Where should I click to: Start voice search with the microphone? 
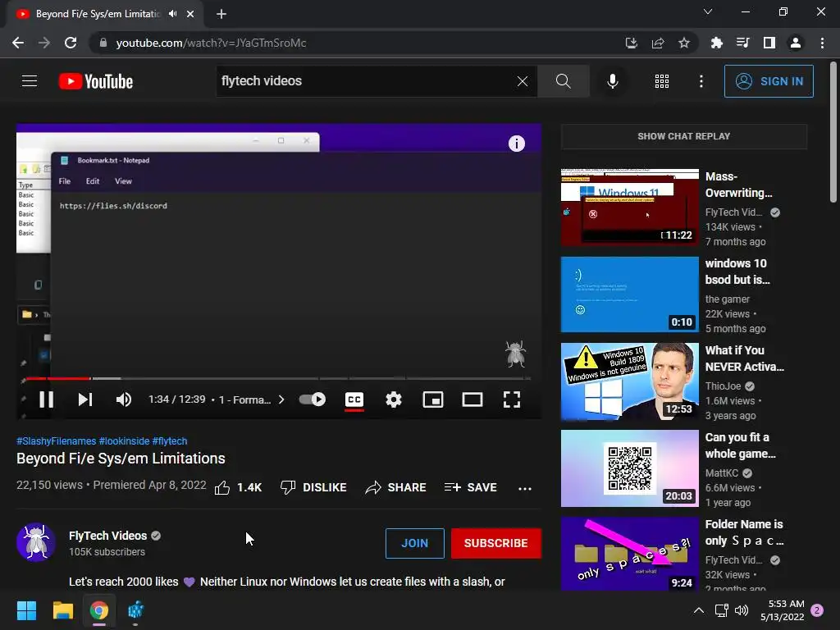[612, 81]
